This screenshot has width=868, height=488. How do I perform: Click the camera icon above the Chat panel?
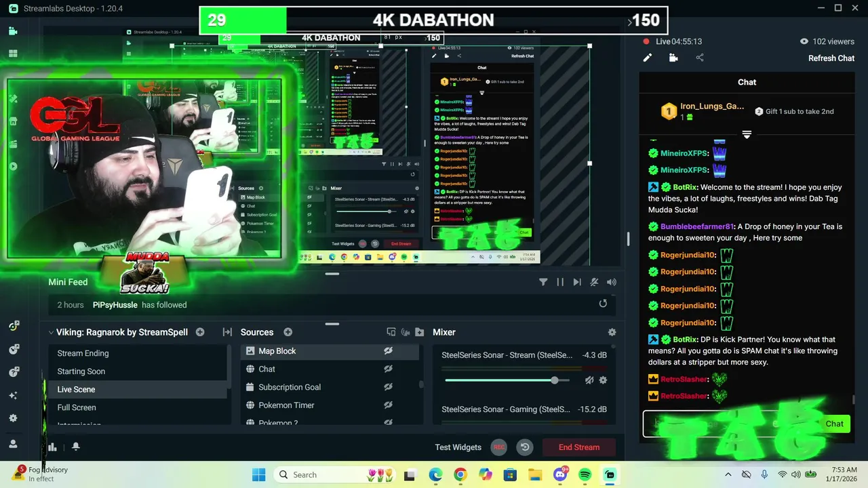point(673,58)
